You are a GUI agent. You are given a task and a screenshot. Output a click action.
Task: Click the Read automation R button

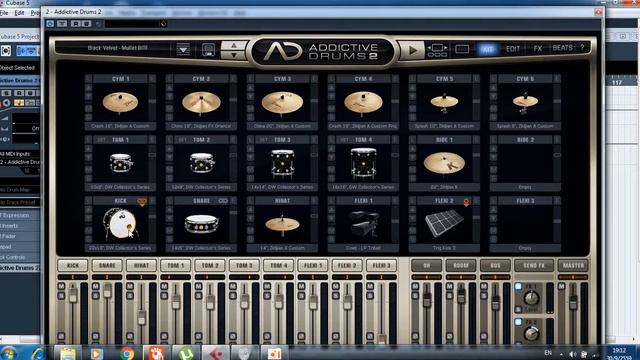click(76, 24)
